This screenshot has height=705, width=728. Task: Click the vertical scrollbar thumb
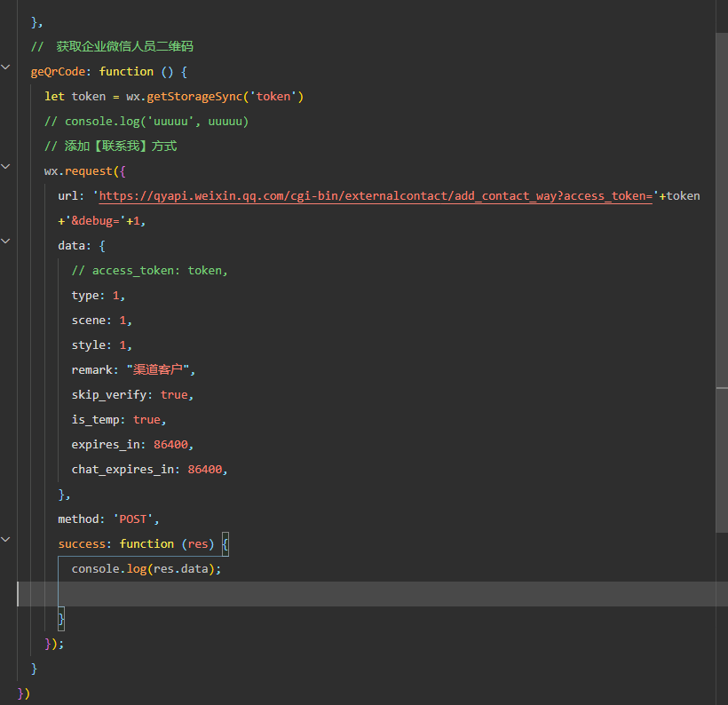pyautogui.click(x=722, y=282)
